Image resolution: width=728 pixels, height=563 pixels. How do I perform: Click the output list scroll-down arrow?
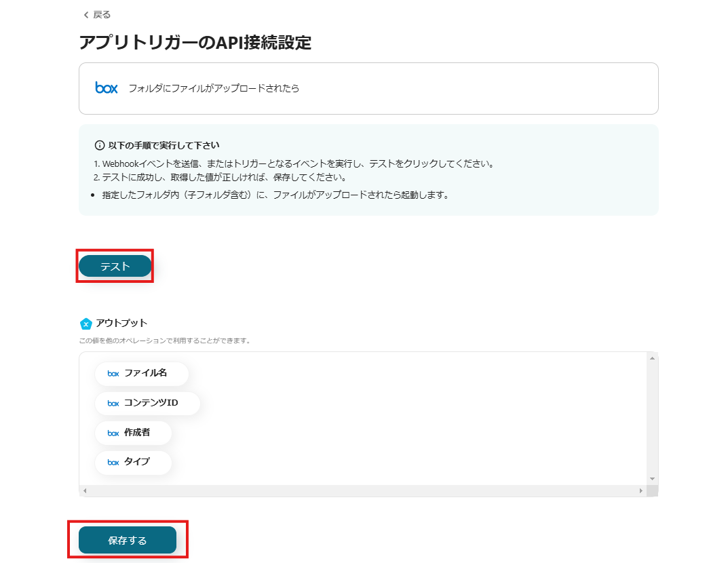pos(652,479)
